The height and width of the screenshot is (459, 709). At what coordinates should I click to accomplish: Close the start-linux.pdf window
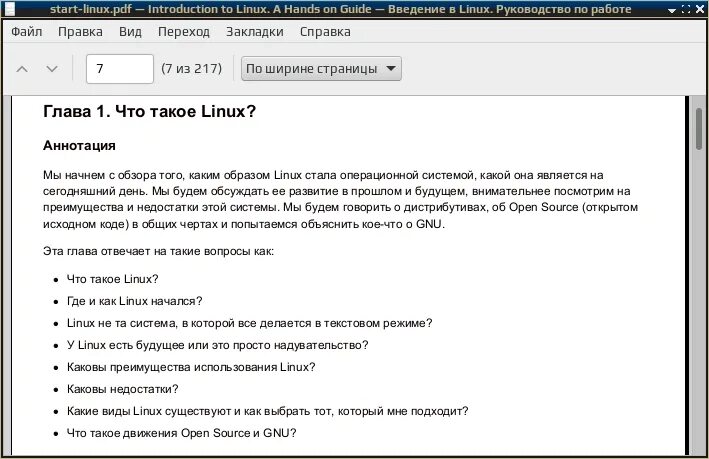coord(700,9)
